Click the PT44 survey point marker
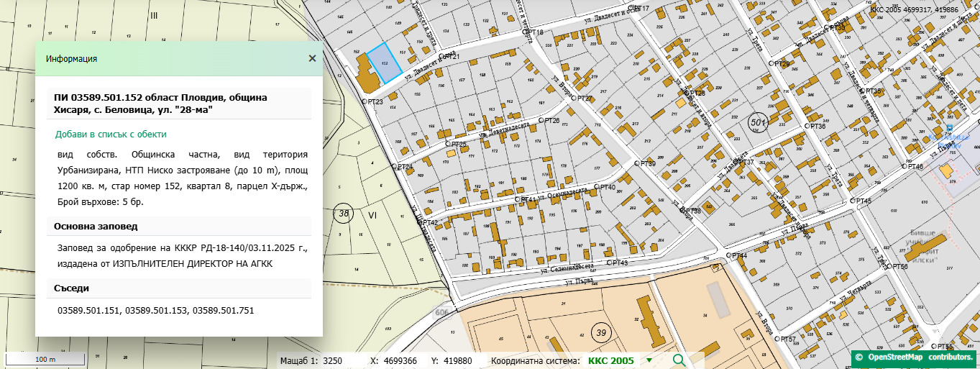The width and height of the screenshot is (980, 369). pos(728,255)
